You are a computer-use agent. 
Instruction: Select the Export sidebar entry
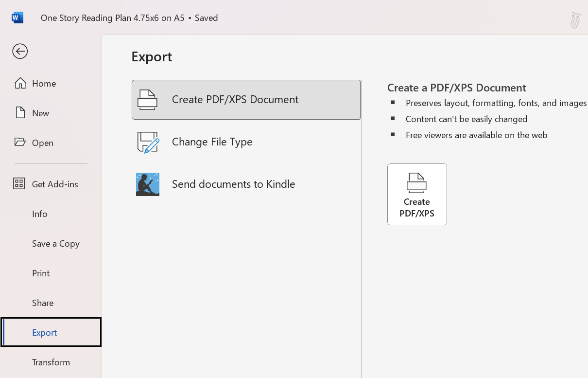[x=44, y=332]
